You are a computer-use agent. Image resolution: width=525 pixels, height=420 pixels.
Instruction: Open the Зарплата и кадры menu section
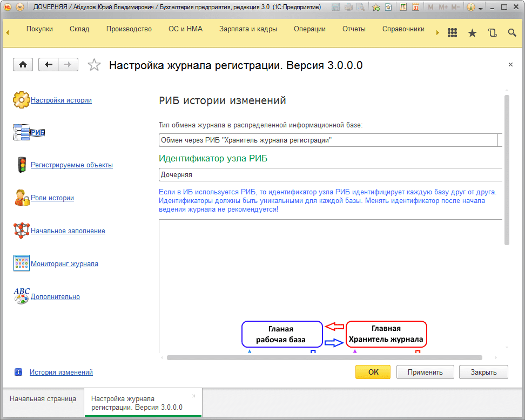pos(248,29)
